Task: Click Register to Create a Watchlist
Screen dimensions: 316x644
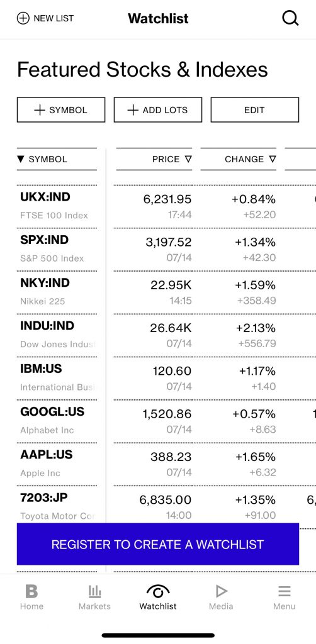Action: point(158,544)
